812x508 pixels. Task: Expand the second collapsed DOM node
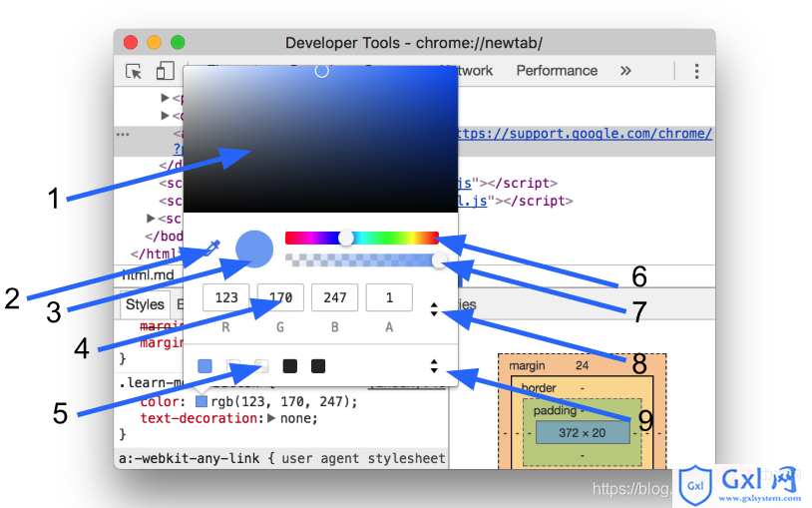click(166, 115)
